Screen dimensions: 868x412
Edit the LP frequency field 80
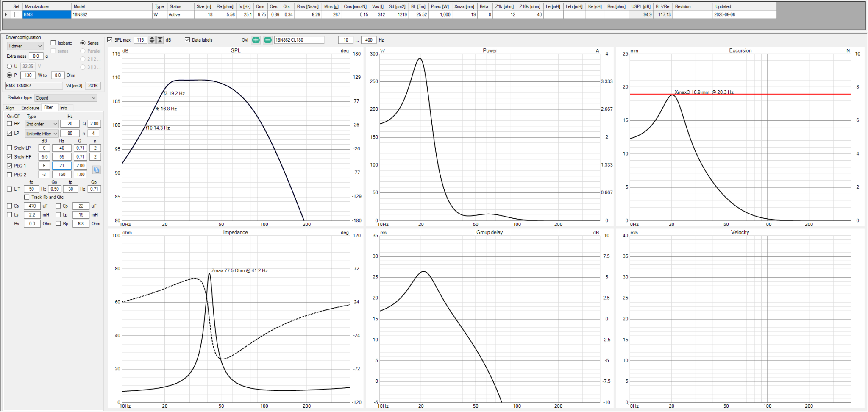pos(70,134)
